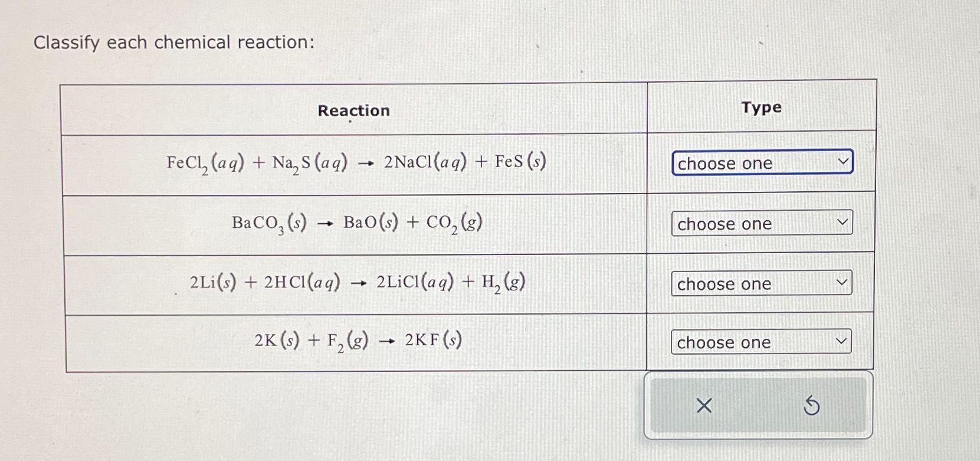Select the undo/reset circular arrow icon
Viewport: 980px width, 461px height.
812,406
